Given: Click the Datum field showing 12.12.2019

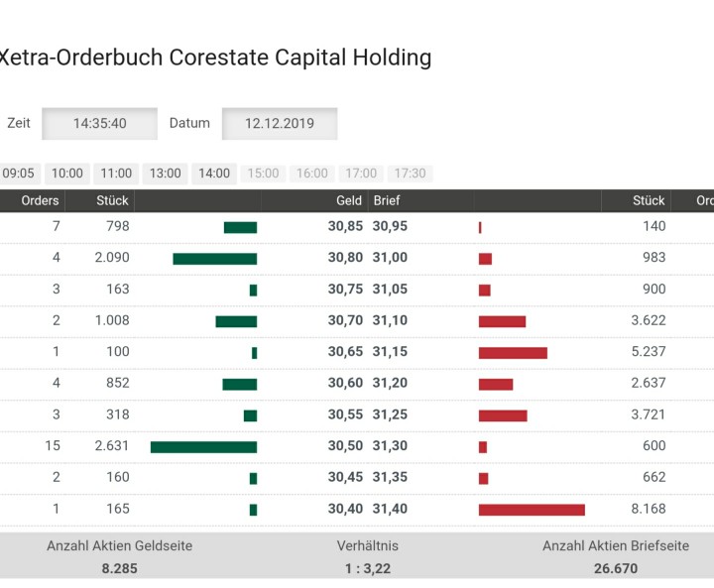Looking at the screenshot, I should click(x=279, y=124).
